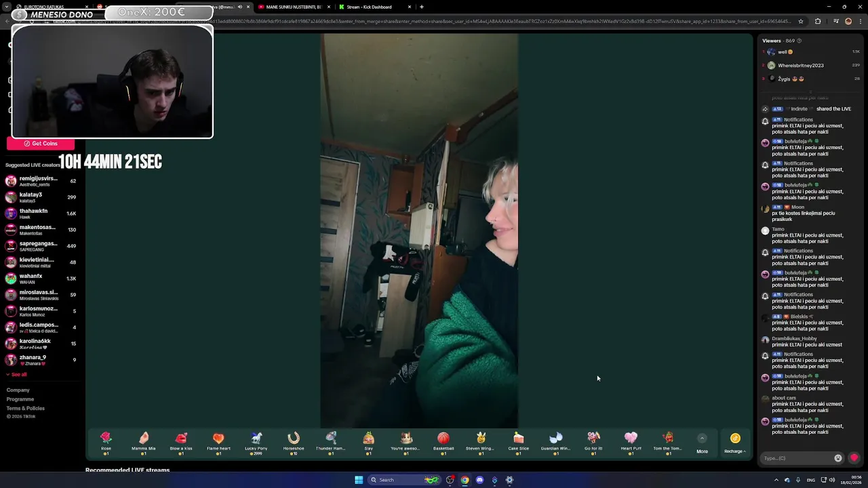Click the Get Coins button
868x488 pixels.
(x=41, y=144)
